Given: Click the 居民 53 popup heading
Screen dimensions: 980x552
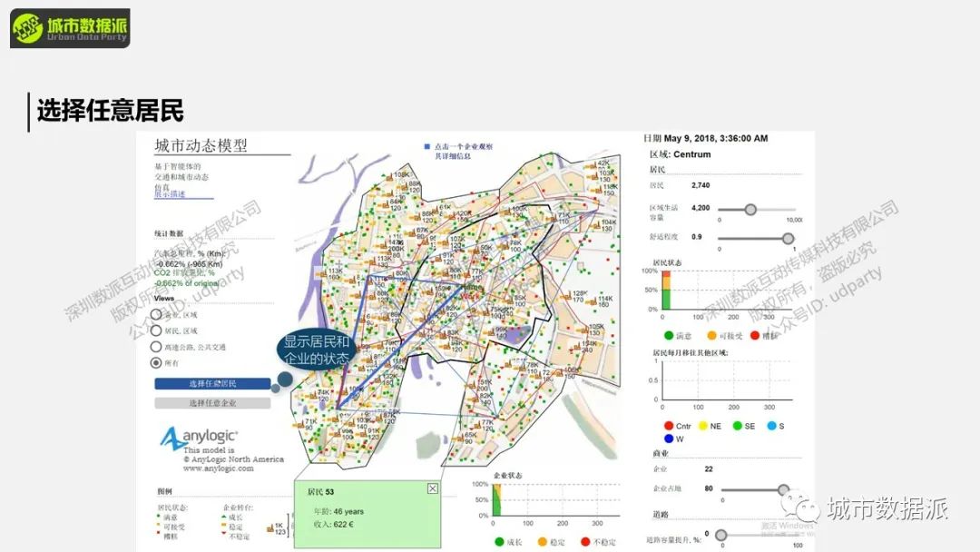Looking at the screenshot, I should (320, 492).
